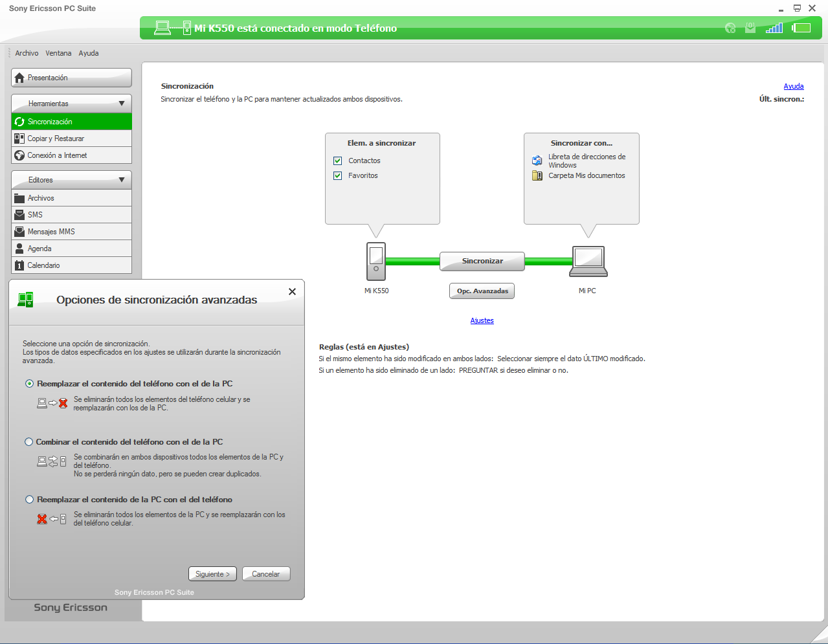Collapse the Editores section arrow
The image size is (828, 644).
click(x=122, y=180)
